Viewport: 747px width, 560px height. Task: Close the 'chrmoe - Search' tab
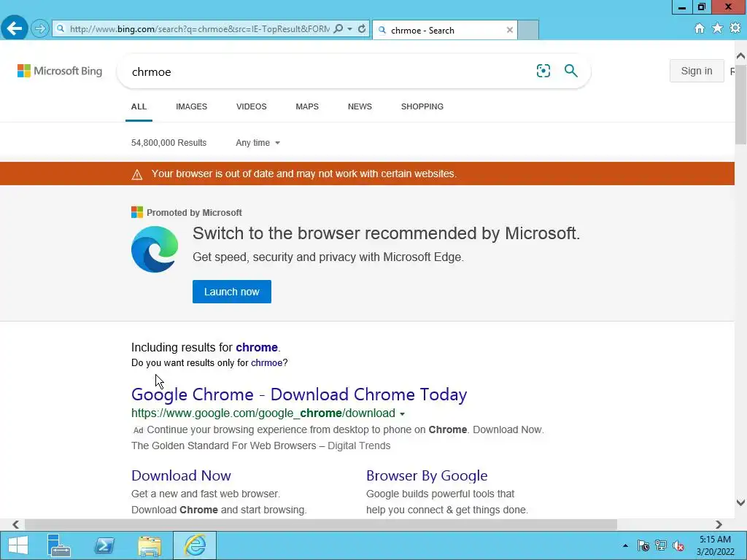click(510, 30)
